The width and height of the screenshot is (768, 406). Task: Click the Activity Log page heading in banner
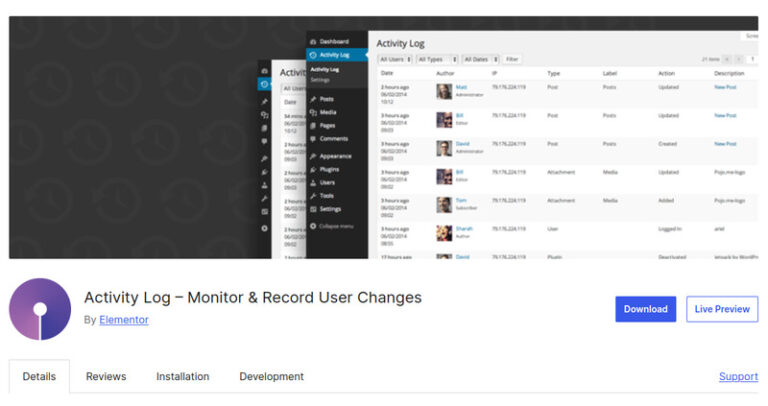400,44
